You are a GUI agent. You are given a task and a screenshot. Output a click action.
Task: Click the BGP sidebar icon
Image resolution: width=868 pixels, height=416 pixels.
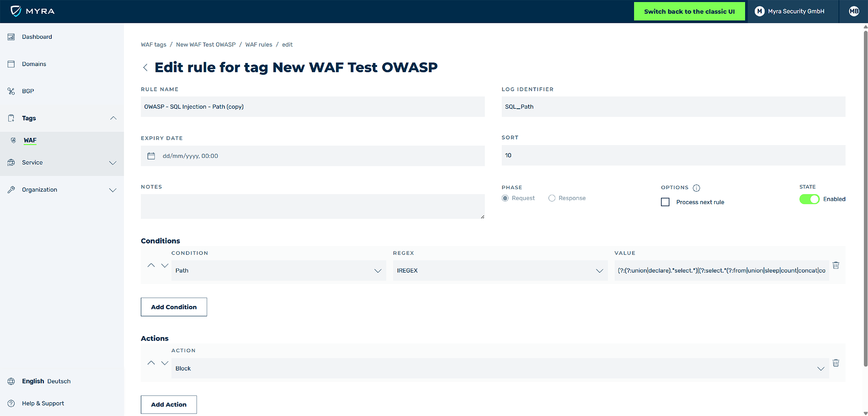tap(11, 91)
